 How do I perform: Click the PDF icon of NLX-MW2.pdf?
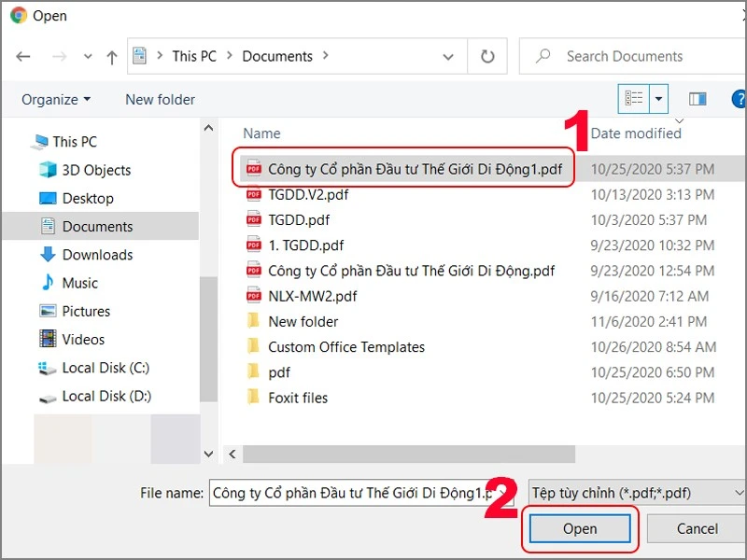(x=253, y=296)
